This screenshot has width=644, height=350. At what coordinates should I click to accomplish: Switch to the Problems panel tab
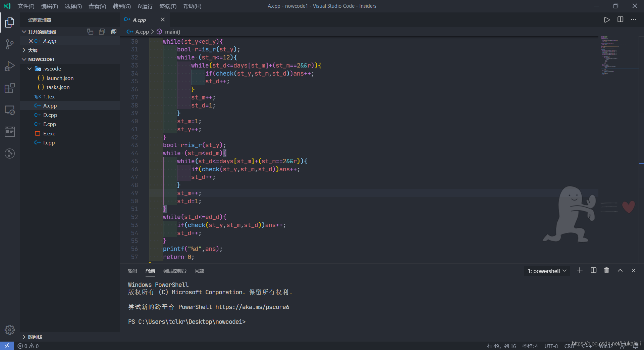[x=199, y=271]
